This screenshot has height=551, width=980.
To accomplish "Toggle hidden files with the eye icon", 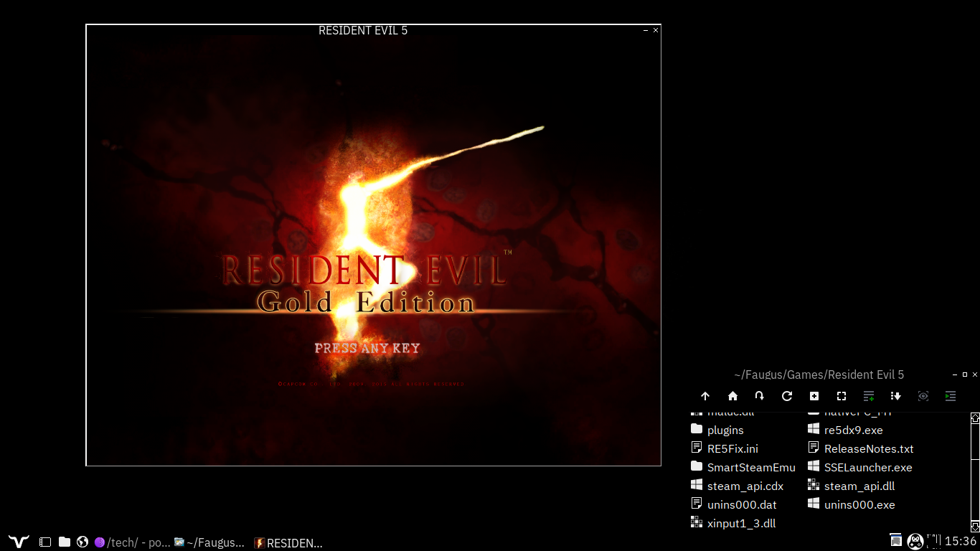I will [x=923, y=396].
